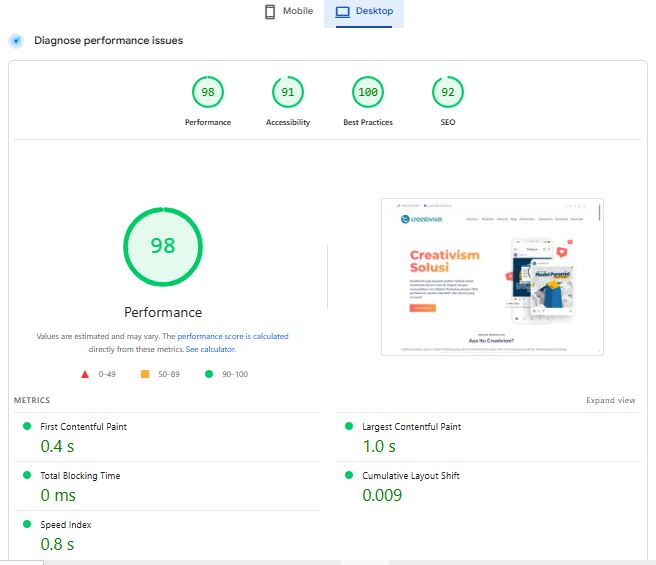Click the Cumulative Layout Shift metric label
This screenshot has width=656, height=565.
(x=411, y=475)
